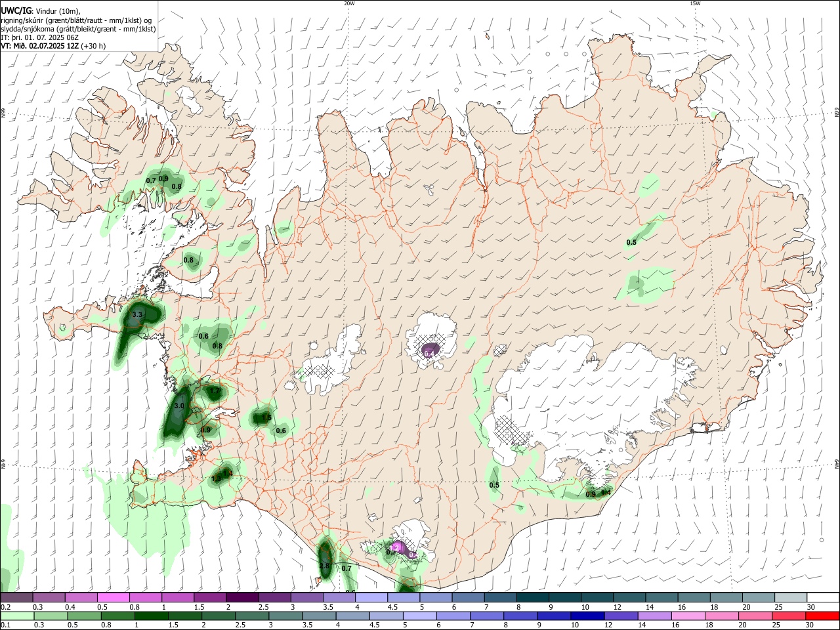Click the dark mauve swatch between 0.2 and 0.3
840x630 pixels.
[x=16, y=597]
